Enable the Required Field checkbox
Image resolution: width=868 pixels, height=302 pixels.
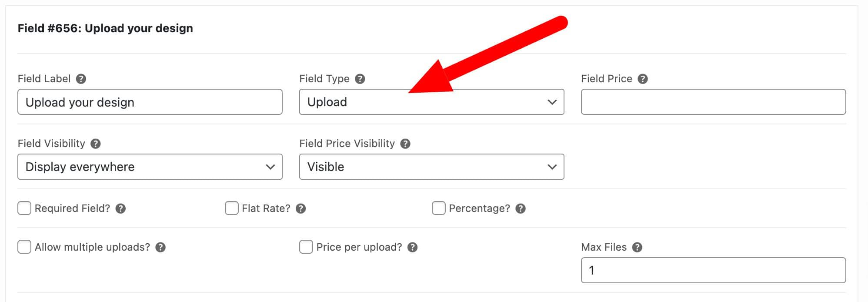coord(24,208)
